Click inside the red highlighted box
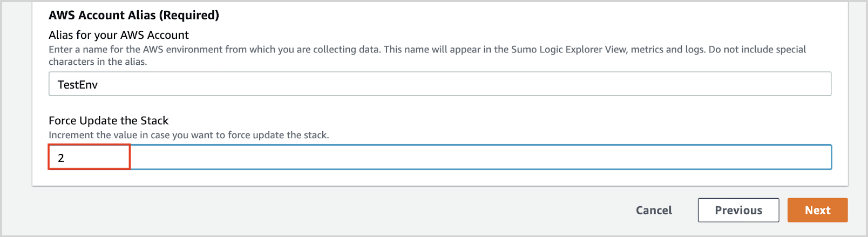 (x=89, y=157)
